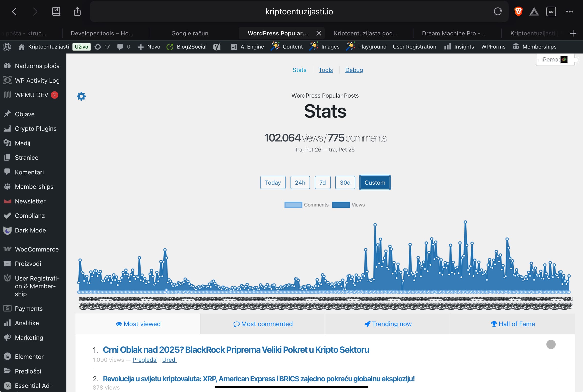Expand the Novo new content menu
583x392 pixels.
pyautogui.click(x=149, y=47)
